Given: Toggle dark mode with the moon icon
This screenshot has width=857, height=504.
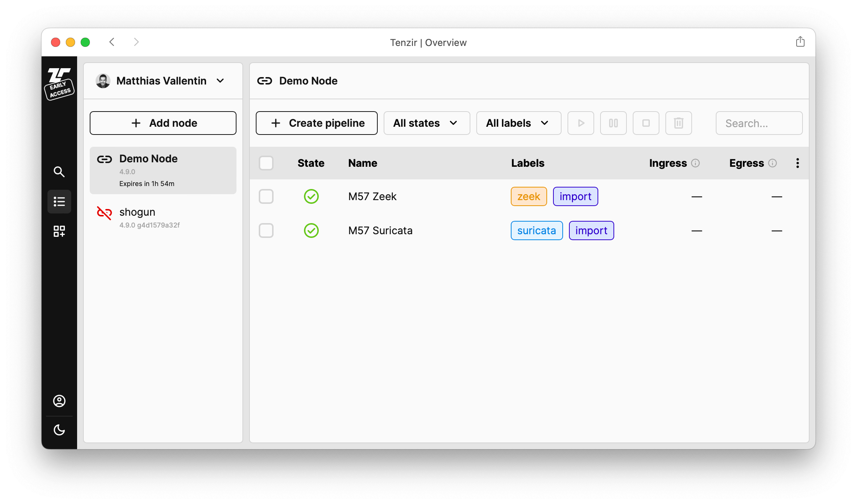Looking at the screenshot, I should [59, 430].
